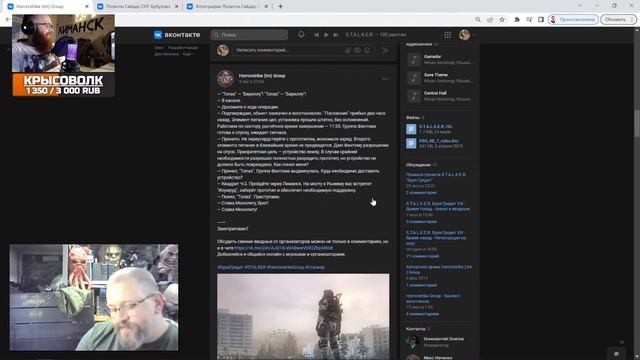This screenshot has height=360, width=640.
Task: Open the stalker image attached to post
Action: [x=303, y=317]
